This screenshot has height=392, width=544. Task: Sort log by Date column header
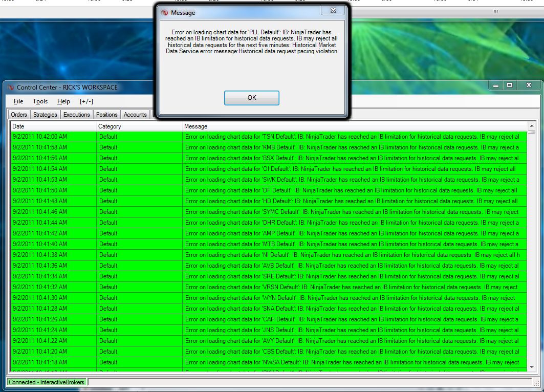53,126
